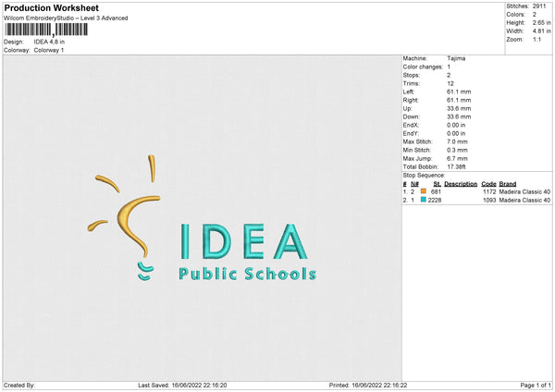The height and width of the screenshot is (392, 555).
Task: Click the barcode under the worksheet title
Action: click(46, 30)
